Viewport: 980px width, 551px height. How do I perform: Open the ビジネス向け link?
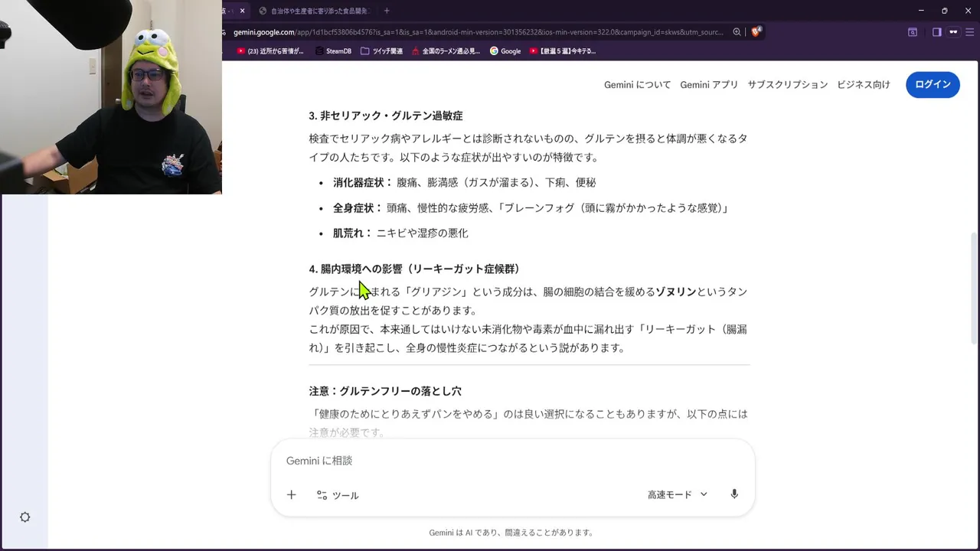864,84
